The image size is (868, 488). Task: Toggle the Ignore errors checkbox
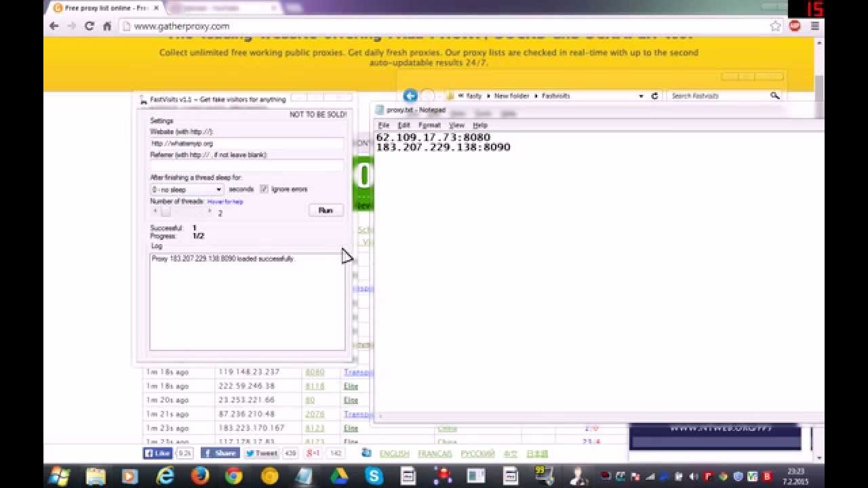pyautogui.click(x=264, y=189)
